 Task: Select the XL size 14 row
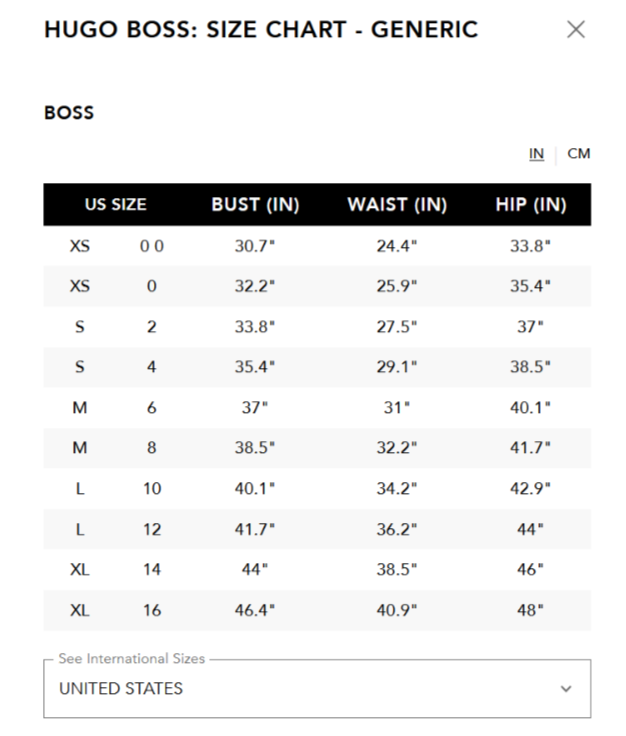[316, 570]
